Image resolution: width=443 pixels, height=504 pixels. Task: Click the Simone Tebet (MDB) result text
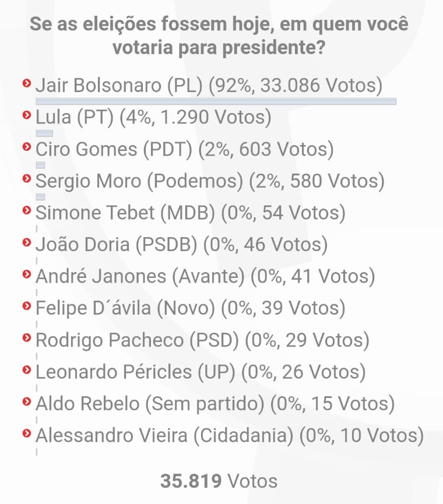click(191, 213)
